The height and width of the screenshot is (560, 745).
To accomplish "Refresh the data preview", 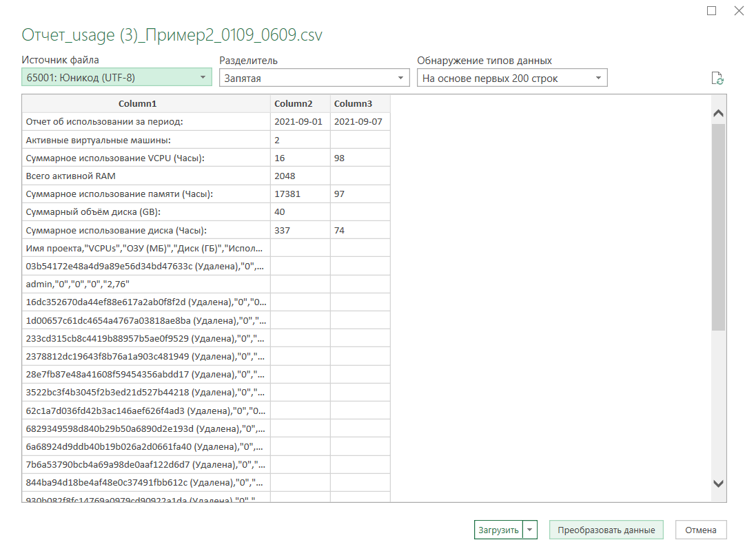I will point(718,79).
